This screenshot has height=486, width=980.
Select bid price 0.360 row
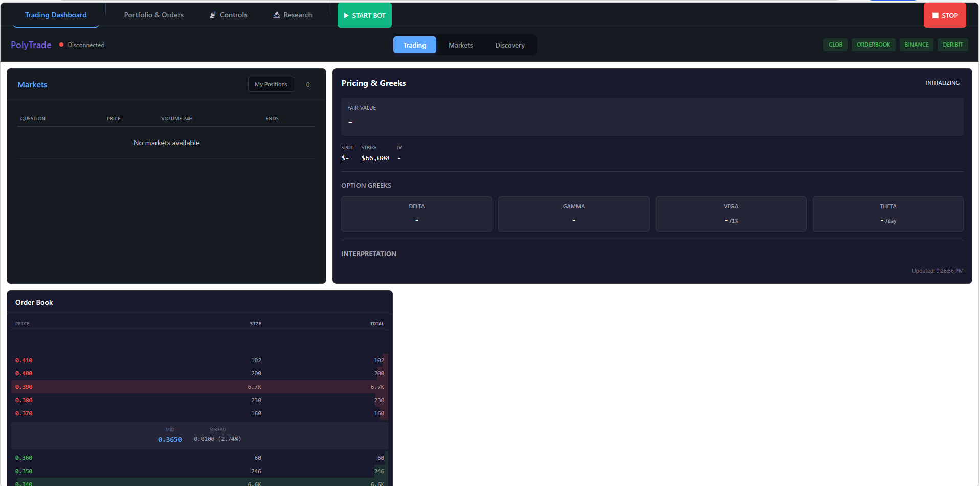click(199, 458)
